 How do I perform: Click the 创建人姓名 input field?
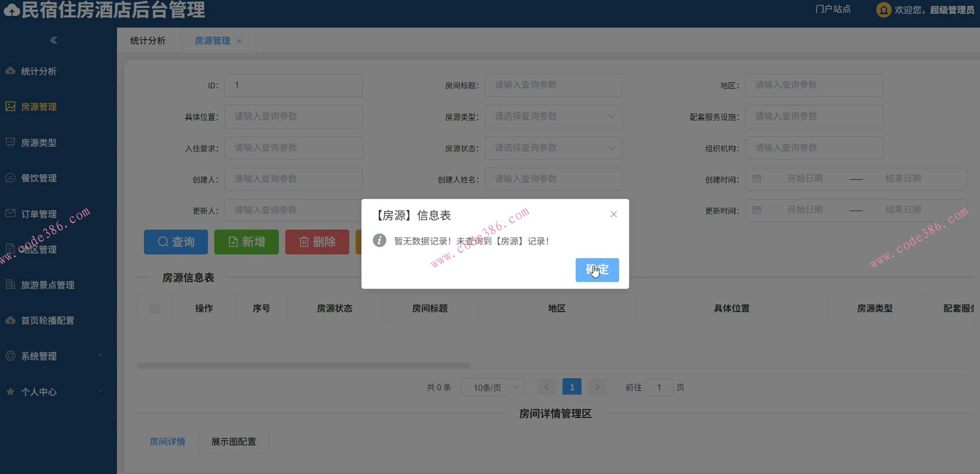(553, 179)
